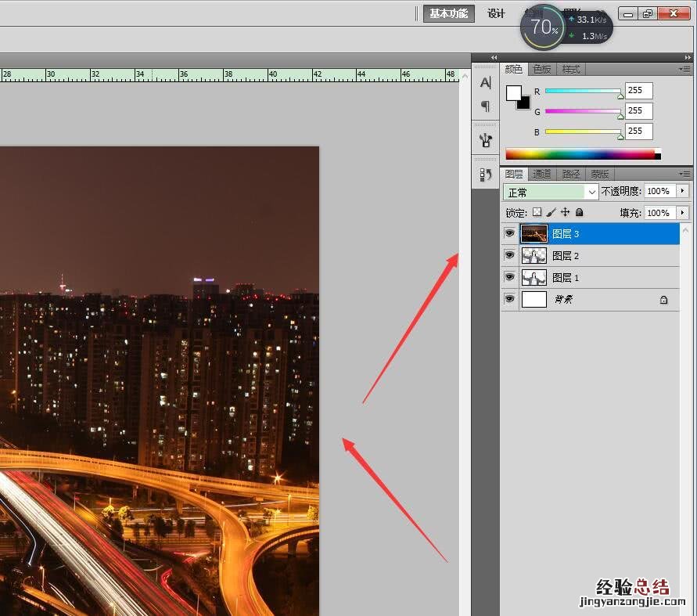Select the 图层 1 layer thumbnail
This screenshot has width=697, height=616.
pos(534,277)
